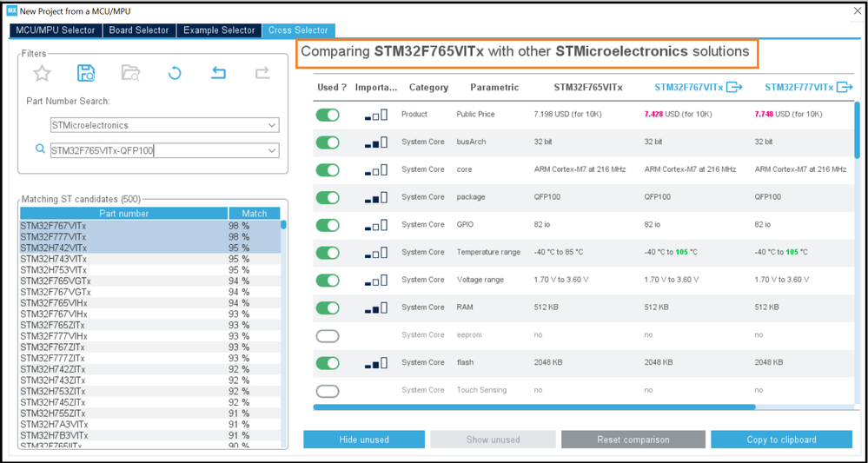Select candidate STM32H753VITx in the list

[x=150, y=270]
